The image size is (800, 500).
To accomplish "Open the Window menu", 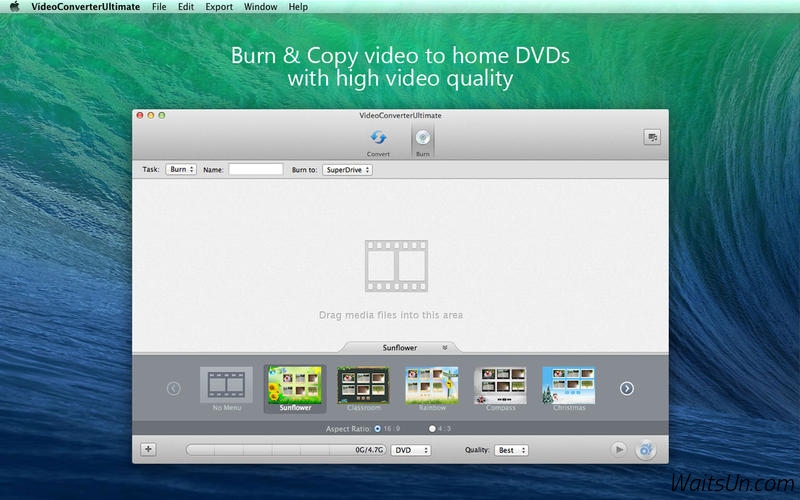I will [260, 7].
